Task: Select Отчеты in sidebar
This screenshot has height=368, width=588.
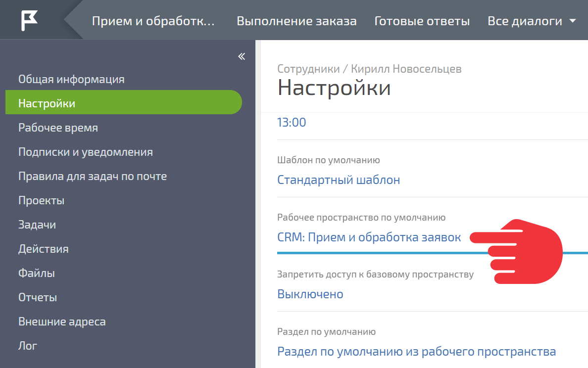Action: point(38,298)
